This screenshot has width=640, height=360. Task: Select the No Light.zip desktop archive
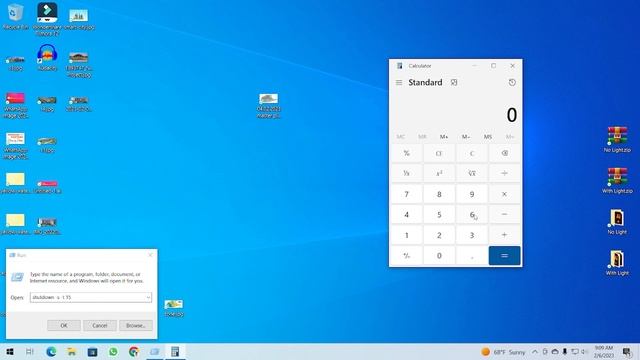(617, 139)
